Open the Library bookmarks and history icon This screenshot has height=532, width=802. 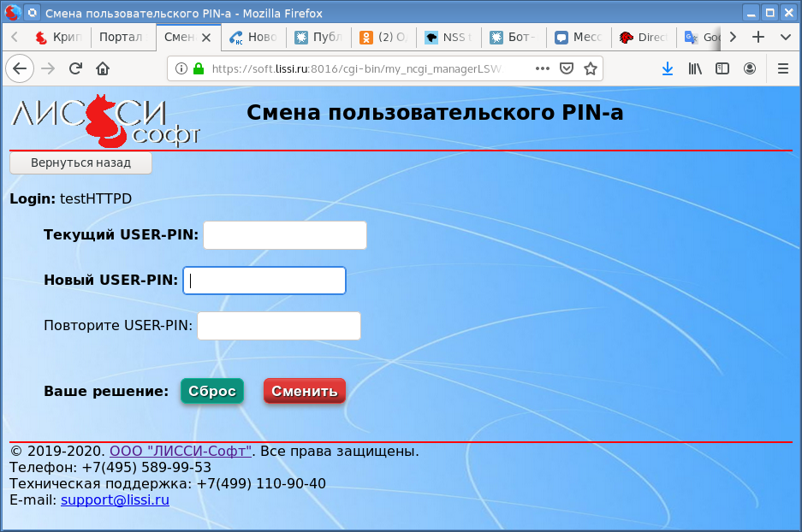[695, 68]
